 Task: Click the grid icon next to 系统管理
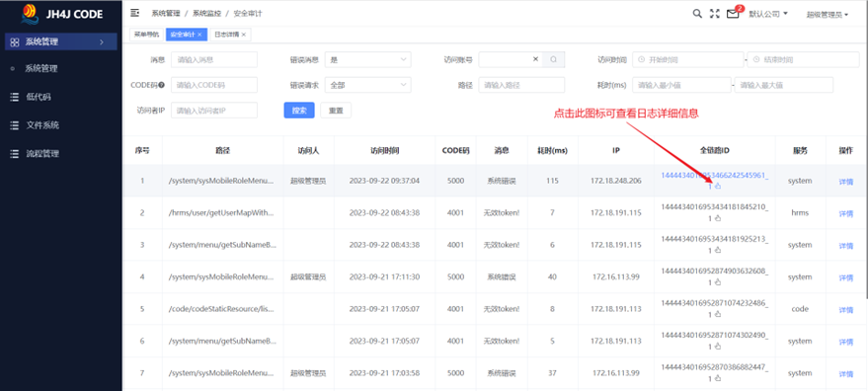coord(15,41)
